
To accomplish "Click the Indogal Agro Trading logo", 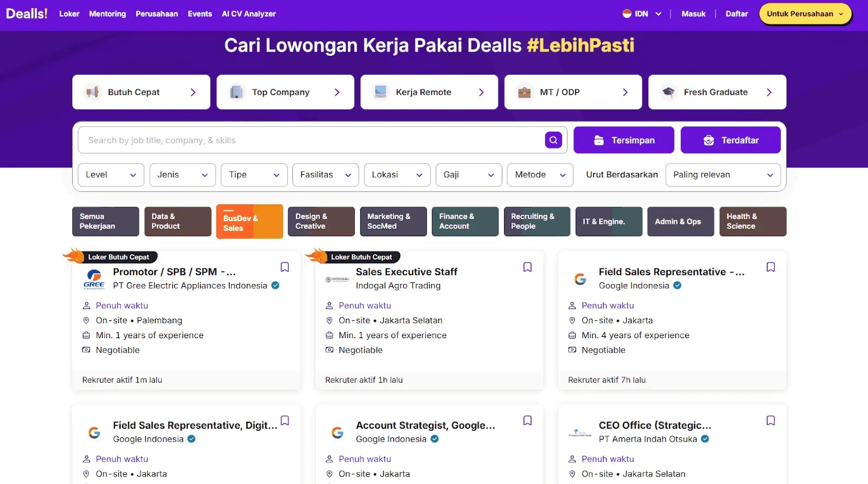I will [337, 280].
